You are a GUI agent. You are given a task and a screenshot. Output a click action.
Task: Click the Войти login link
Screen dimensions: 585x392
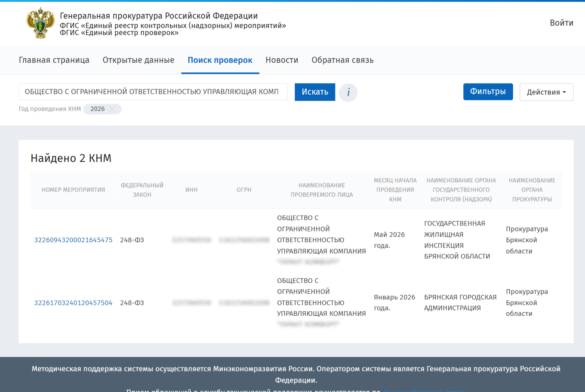(x=561, y=23)
